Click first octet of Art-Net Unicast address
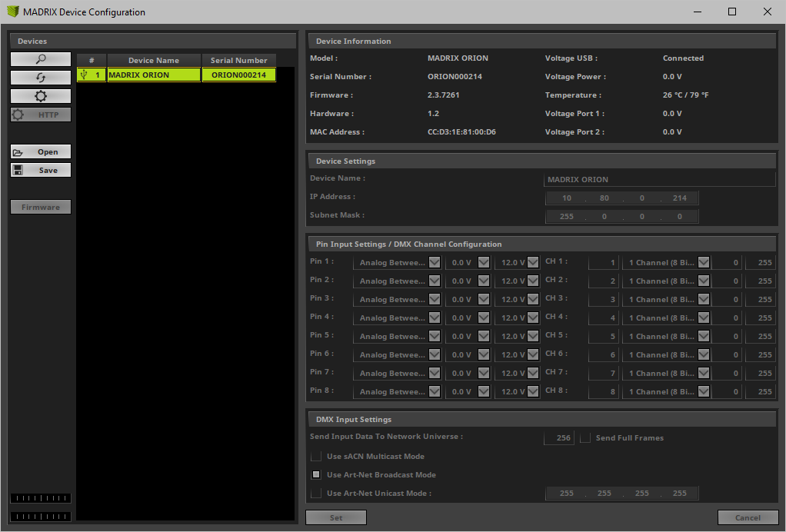 567,494
